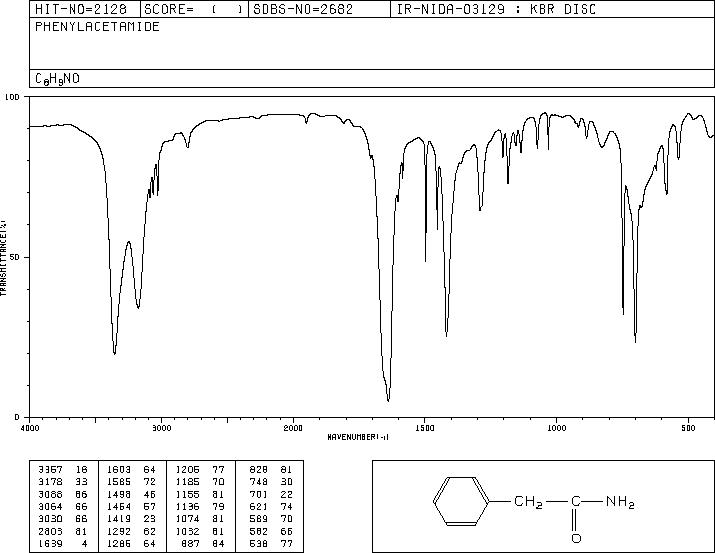Viewport: 715px width, 553px height.
Task: Select the SDBS-NO=2682 header text
Action: 303,9
